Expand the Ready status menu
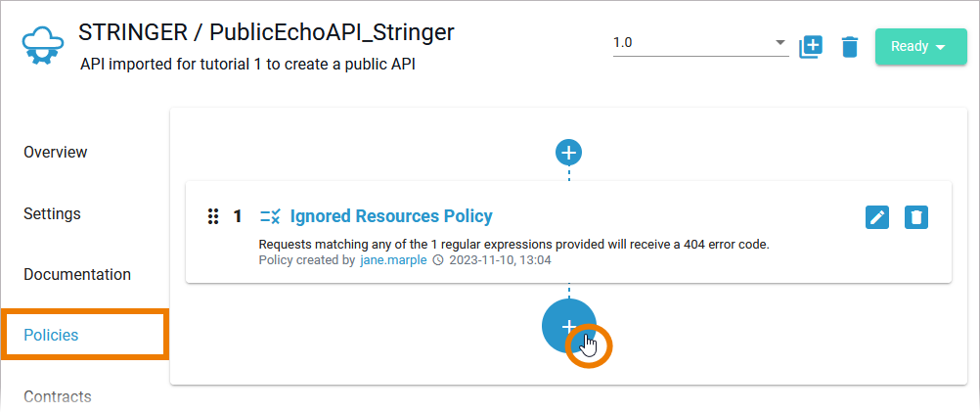The width and height of the screenshot is (980, 413). (920, 46)
